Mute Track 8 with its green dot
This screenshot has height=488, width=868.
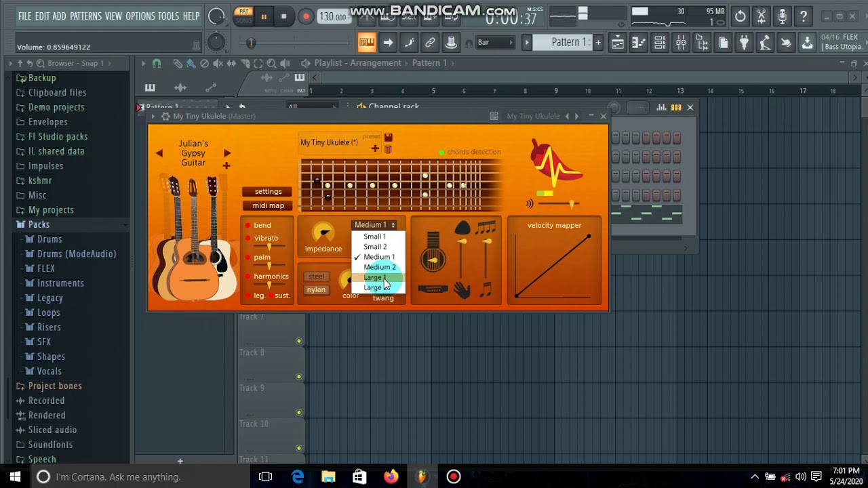298,377
